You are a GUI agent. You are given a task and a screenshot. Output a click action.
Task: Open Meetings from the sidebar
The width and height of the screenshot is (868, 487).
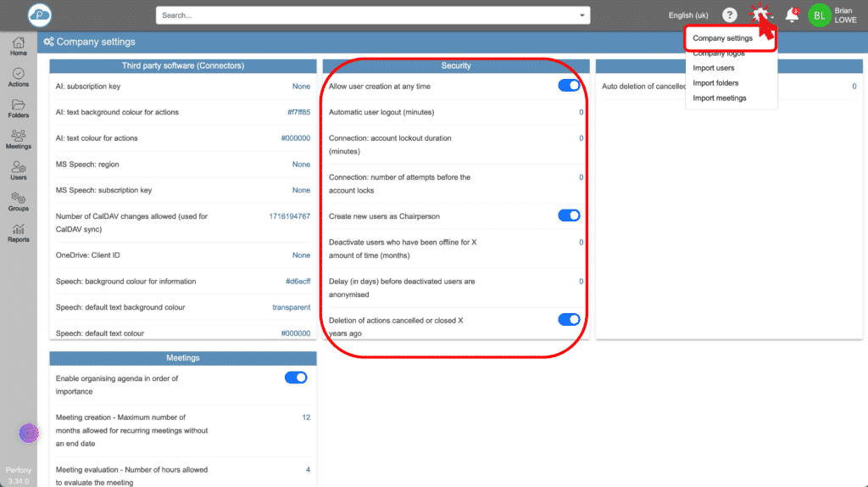click(19, 139)
